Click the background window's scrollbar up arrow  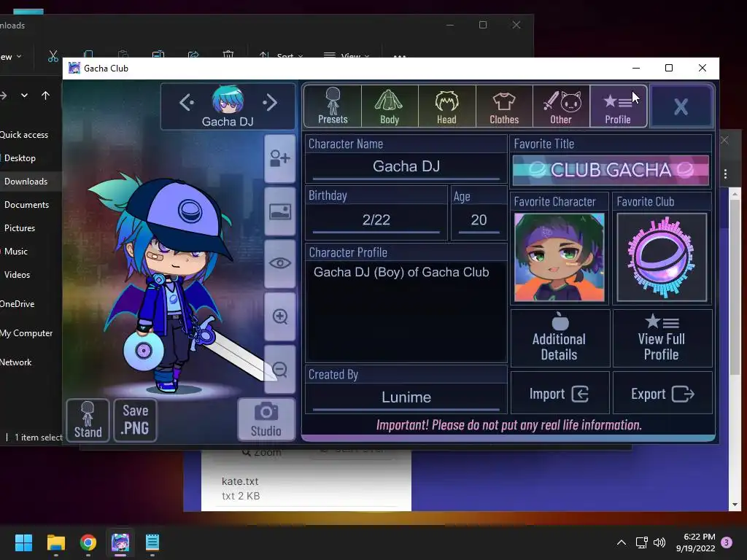pyautogui.click(x=734, y=194)
